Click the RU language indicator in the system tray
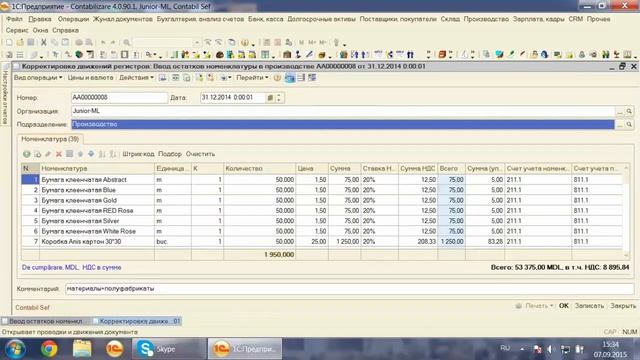 (505, 348)
